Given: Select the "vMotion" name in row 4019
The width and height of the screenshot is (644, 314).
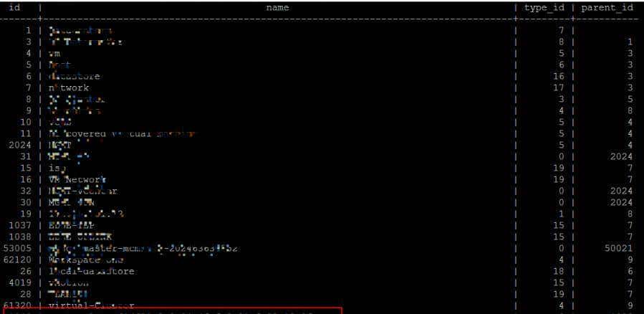Looking at the screenshot, I should (69, 282).
